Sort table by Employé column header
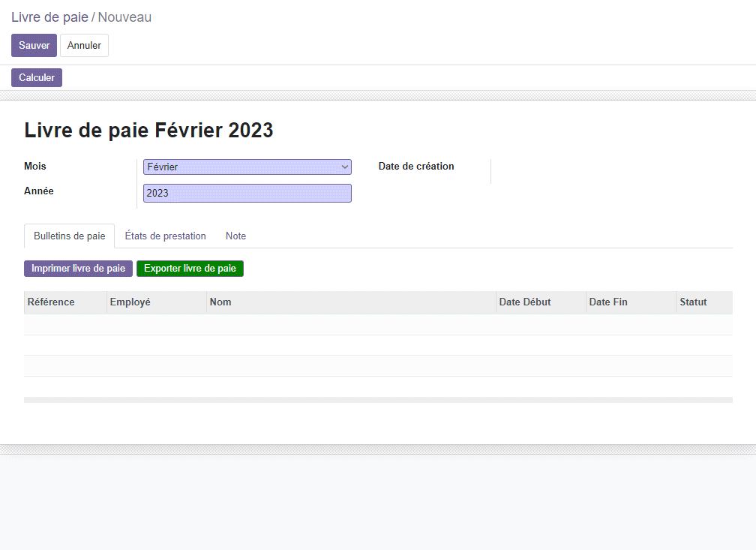Screen dimensions: 756x550 [x=157, y=302]
